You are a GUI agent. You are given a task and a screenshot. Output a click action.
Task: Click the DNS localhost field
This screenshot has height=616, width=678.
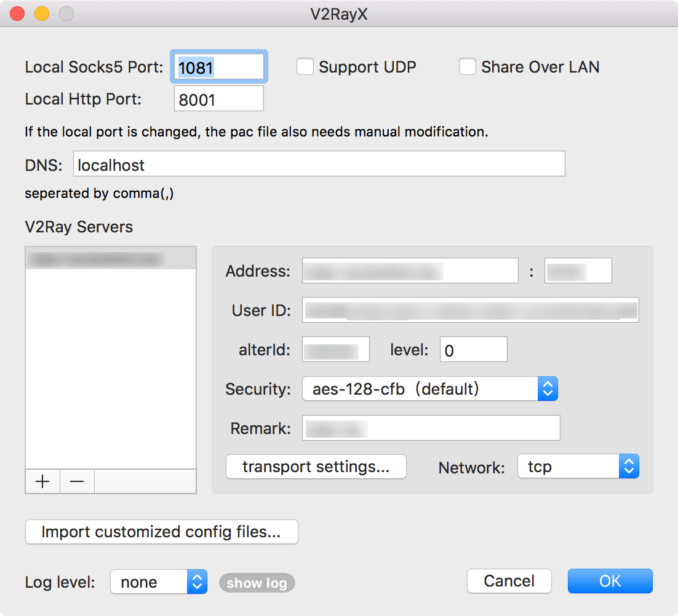(x=319, y=164)
